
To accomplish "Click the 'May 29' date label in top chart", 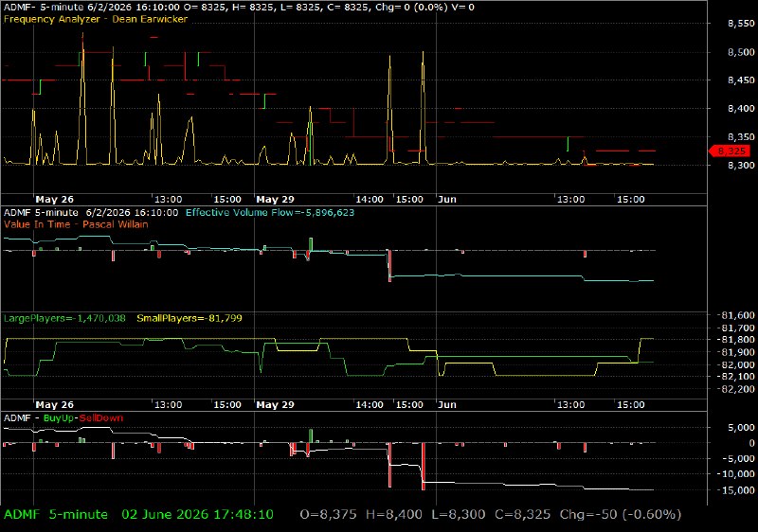I will click(x=275, y=200).
